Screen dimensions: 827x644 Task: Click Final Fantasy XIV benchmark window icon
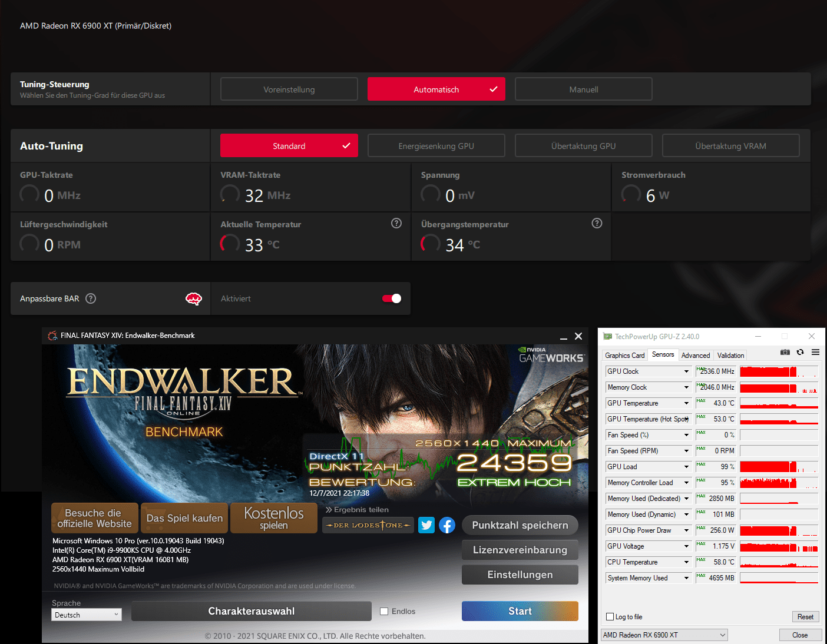point(52,336)
